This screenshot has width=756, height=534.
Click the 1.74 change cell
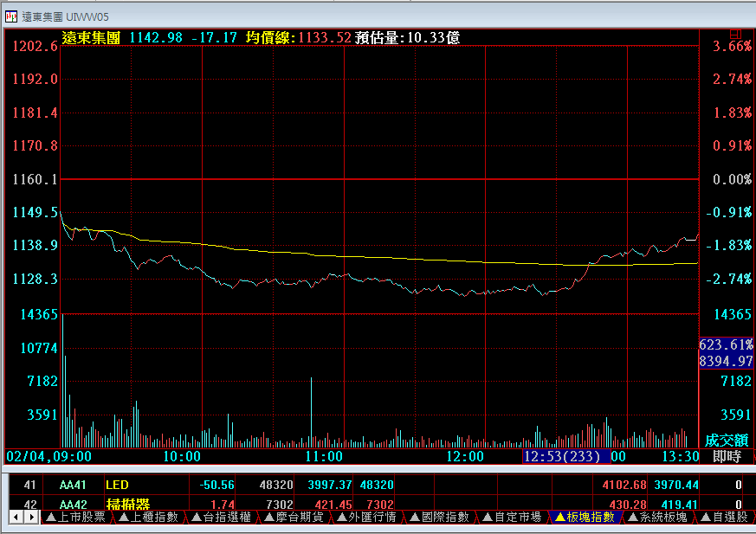223,505
